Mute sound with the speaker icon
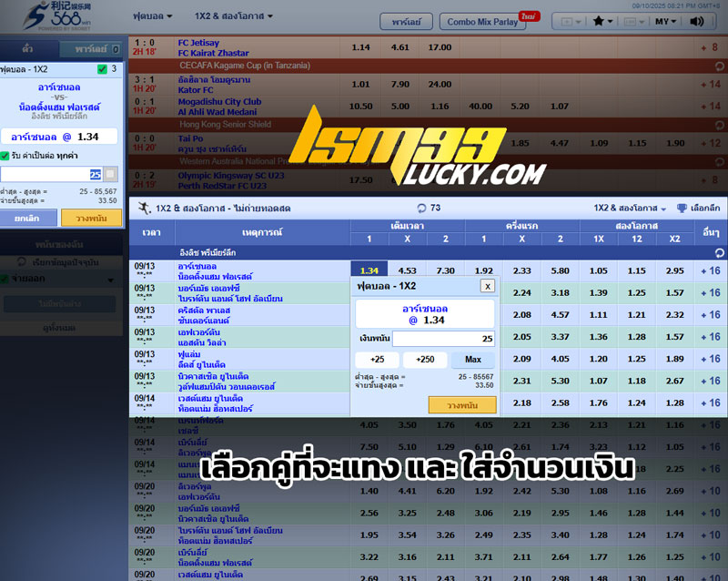The height and width of the screenshot is (581, 728). pos(697,21)
